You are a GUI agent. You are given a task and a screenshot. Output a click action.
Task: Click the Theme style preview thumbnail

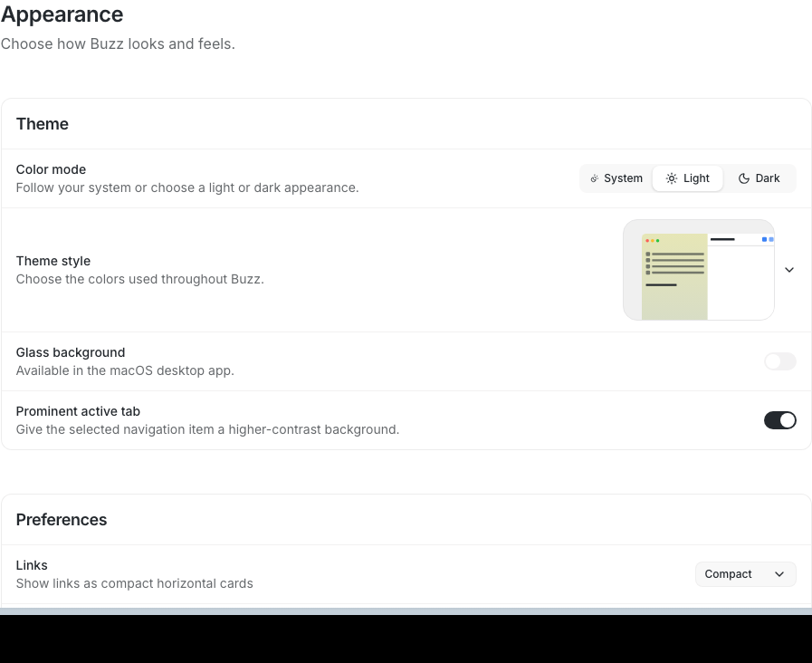(x=699, y=270)
